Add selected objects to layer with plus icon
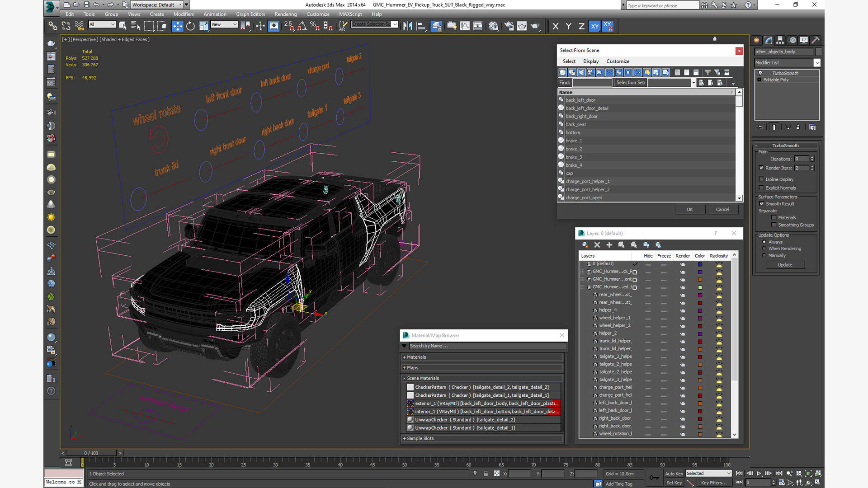This screenshot has height=488, width=868. [609, 244]
